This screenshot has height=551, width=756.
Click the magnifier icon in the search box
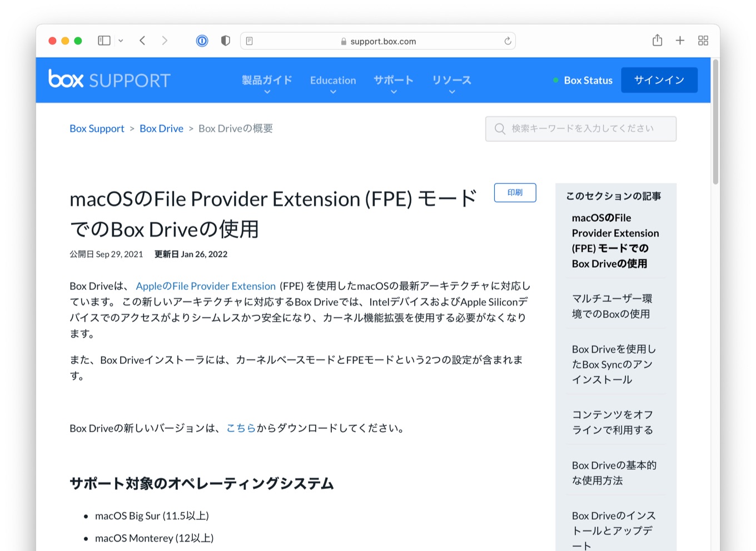500,128
